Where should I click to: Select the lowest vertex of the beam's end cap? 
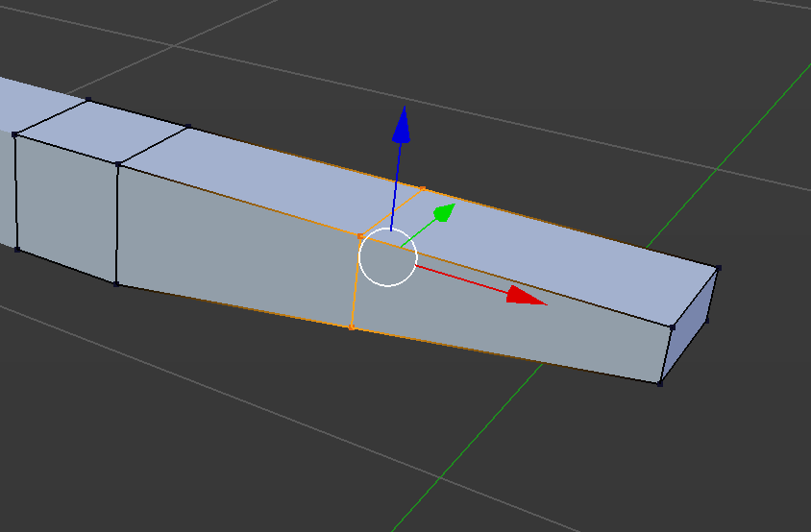pos(660,383)
